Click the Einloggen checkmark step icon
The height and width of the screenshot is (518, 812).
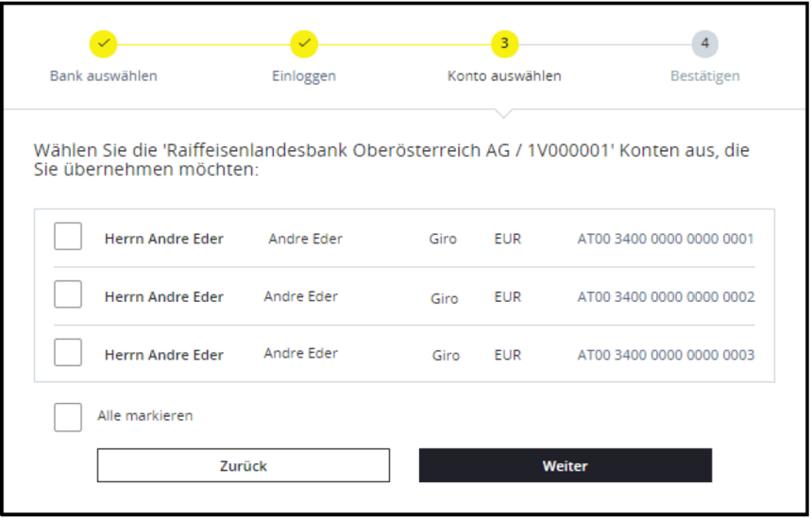click(x=304, y=43)
